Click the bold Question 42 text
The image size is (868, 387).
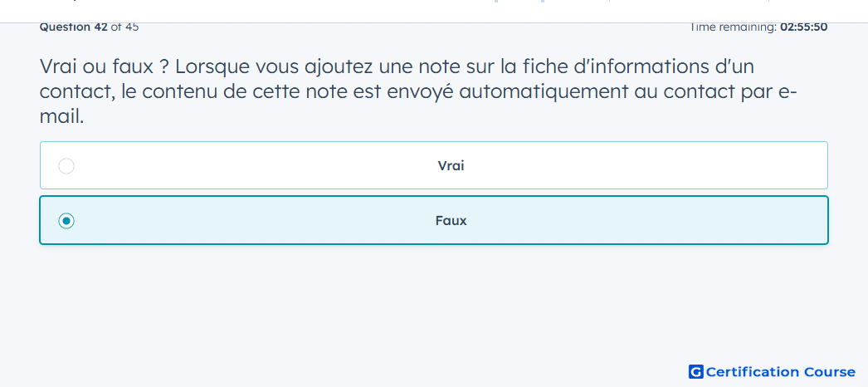pos(74,27)
